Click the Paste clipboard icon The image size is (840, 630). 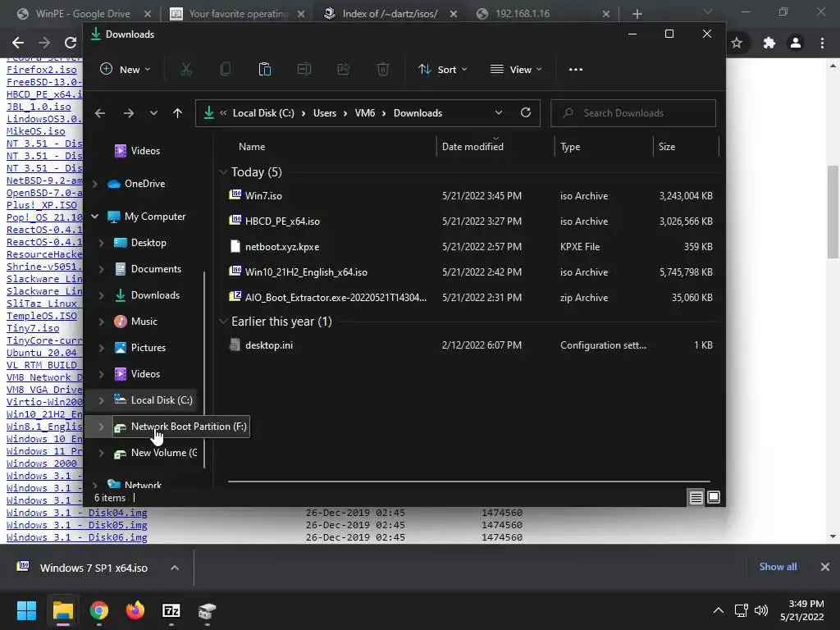265,69
